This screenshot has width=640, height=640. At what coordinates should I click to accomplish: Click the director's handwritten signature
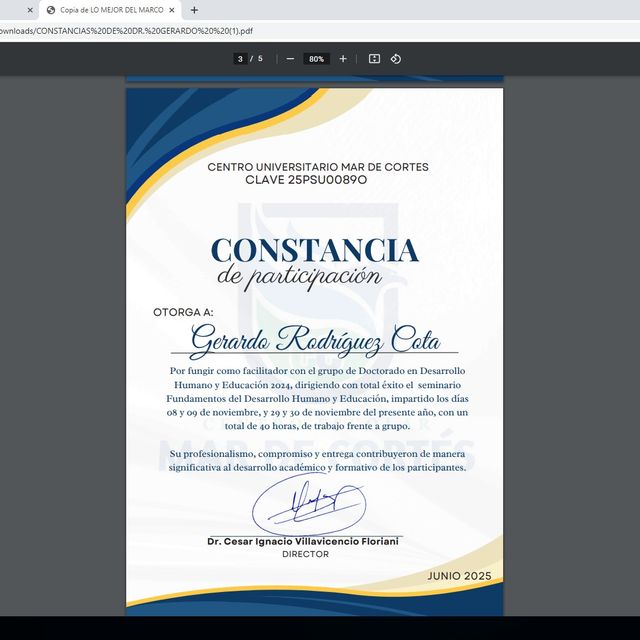point(309,504)
